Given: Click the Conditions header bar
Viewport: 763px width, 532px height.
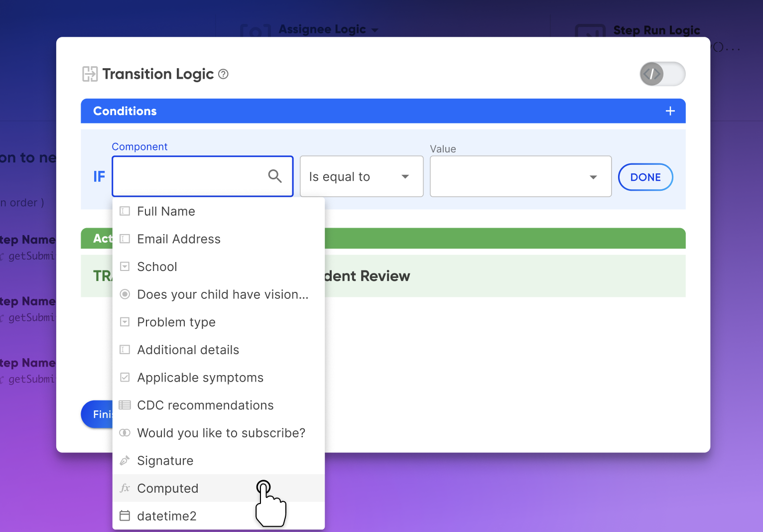Looking at the screenshot, I should tap(383, 111).
